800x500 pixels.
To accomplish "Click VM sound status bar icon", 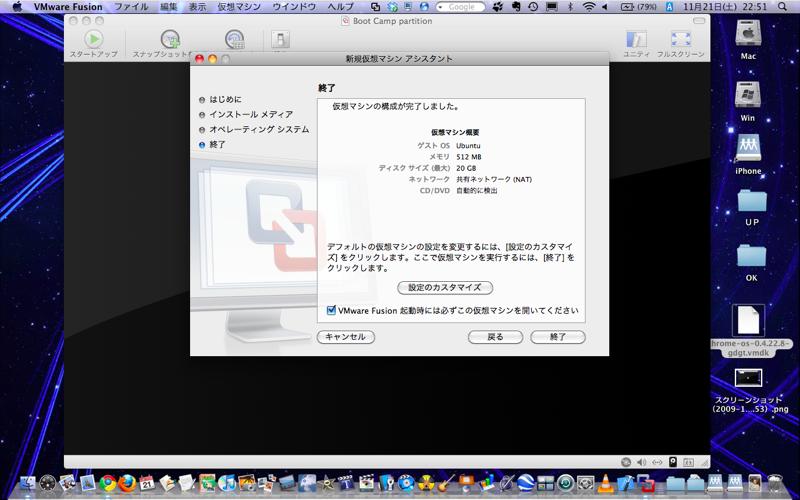I will (x=641, y=462).
